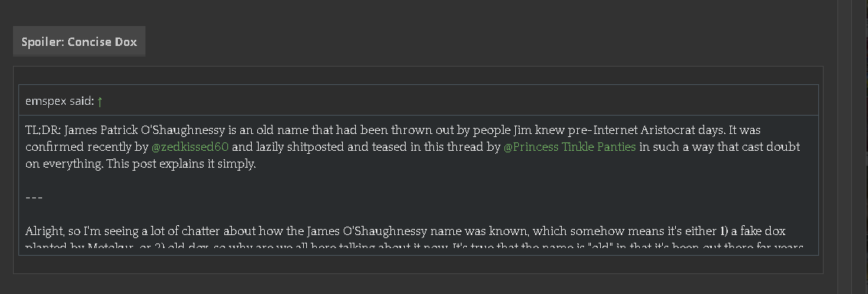Collapse the Spoiler: Concise Dox button
Screen dimensions: 868x294
[79, 41]
